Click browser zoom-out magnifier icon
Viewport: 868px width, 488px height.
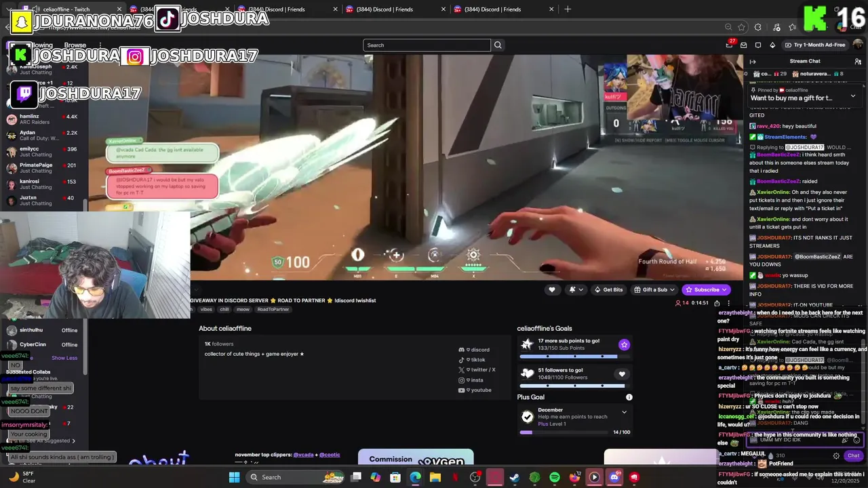[x=728, y=27]
